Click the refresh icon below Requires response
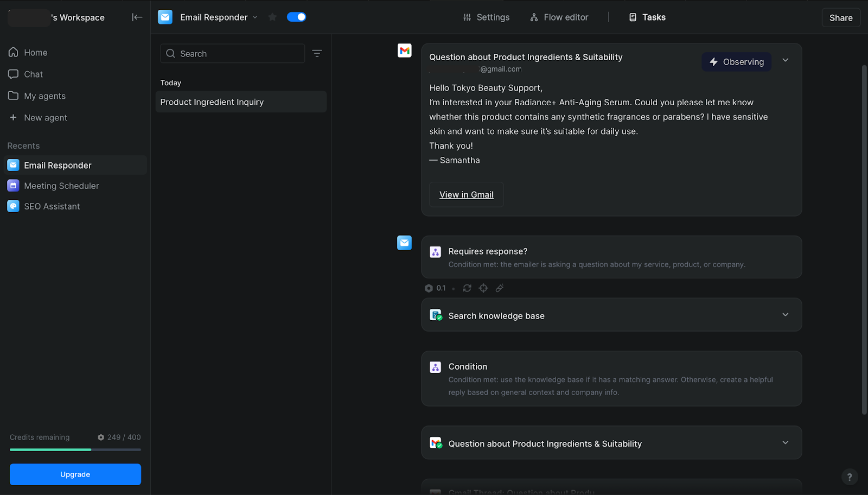This screenshot has width=868, height=495. tap(467, 288)
